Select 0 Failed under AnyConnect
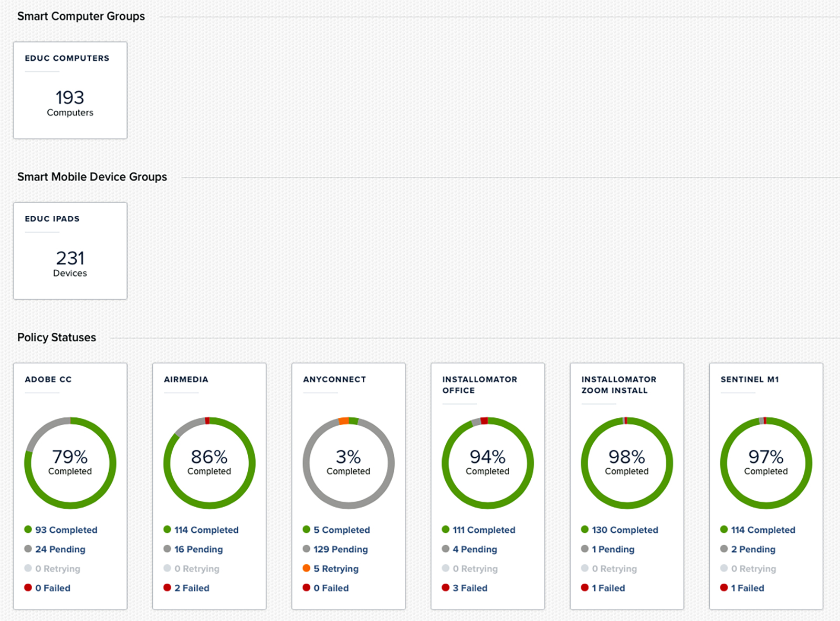Image resolution: width=840 pixels, height=621 pixels. [x=325, y=588]
